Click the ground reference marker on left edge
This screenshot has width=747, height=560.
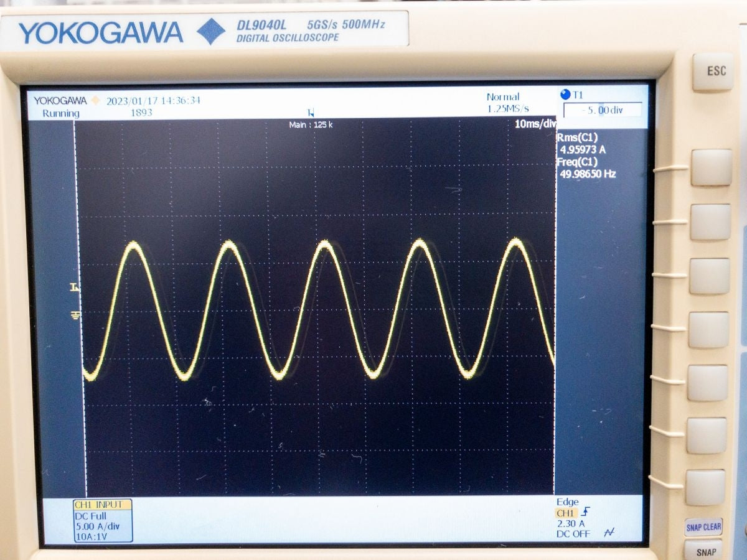[76, 315]
